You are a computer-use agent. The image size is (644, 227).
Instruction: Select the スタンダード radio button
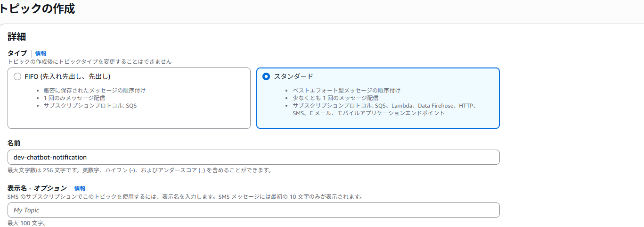pyautogui.click(x=266, y=76)
